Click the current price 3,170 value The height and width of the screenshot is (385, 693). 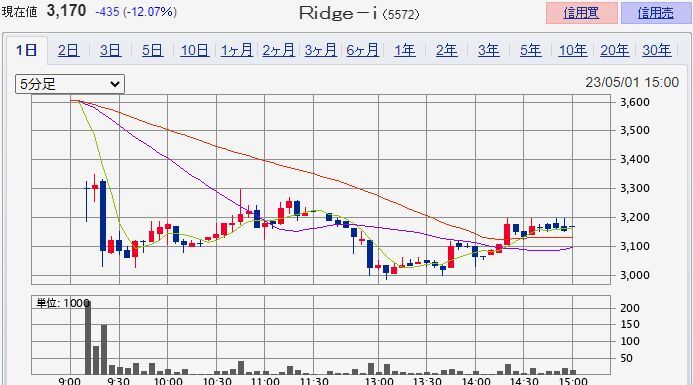point(66,11)
